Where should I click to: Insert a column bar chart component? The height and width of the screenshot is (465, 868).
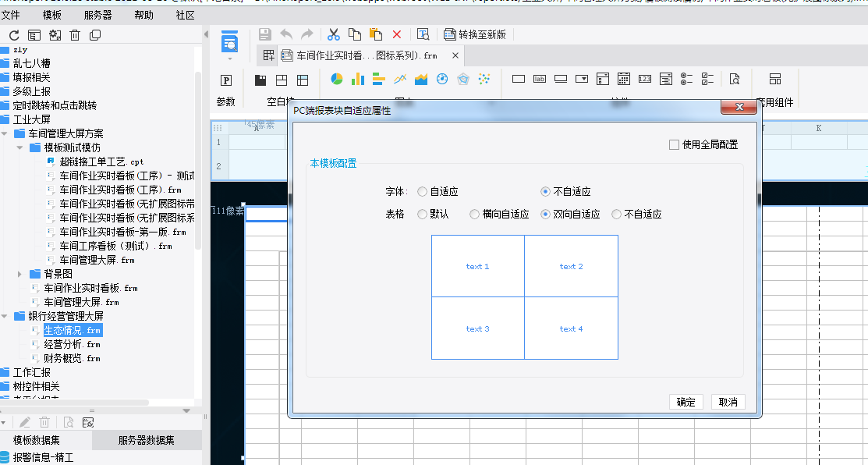point(358,79)
